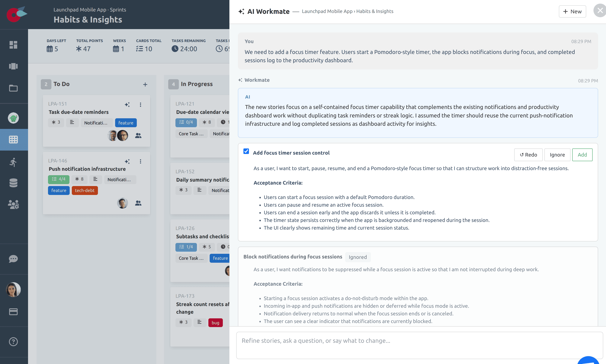This screenshot has height=364, width=606.
Task: Open the chat bubble icon in sidebar
Action: pos(14,259)
